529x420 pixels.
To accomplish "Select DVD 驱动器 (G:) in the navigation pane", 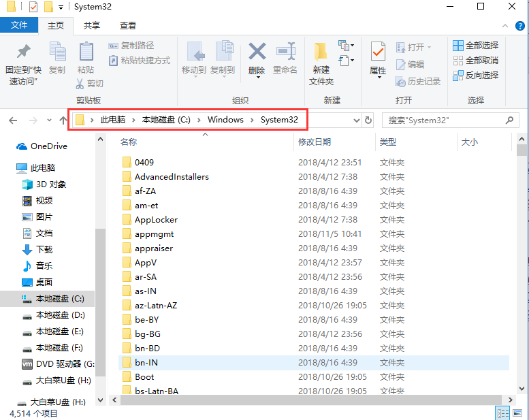I will (58, 364).
